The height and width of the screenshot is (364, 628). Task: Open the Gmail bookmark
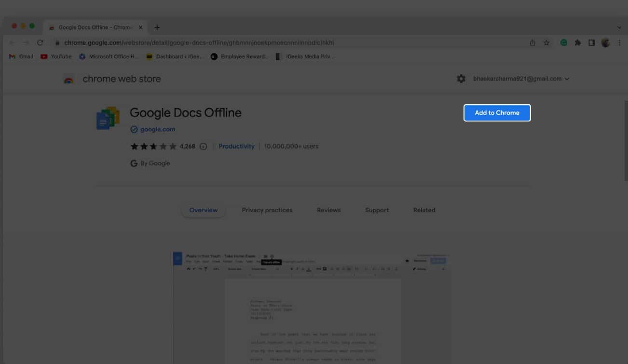click(21, 56)
